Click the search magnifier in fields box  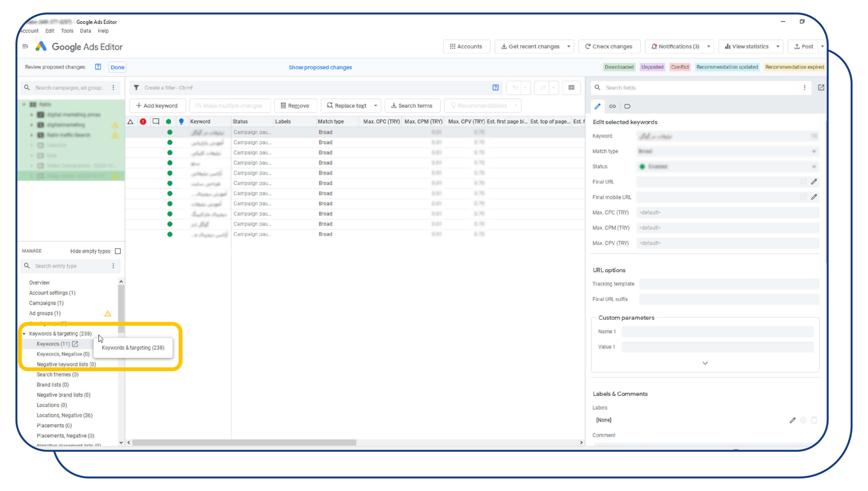(x=597, y=87)
